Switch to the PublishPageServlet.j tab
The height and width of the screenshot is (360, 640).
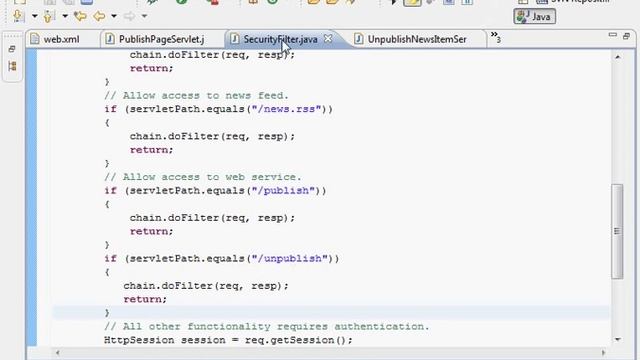point(161,39)
